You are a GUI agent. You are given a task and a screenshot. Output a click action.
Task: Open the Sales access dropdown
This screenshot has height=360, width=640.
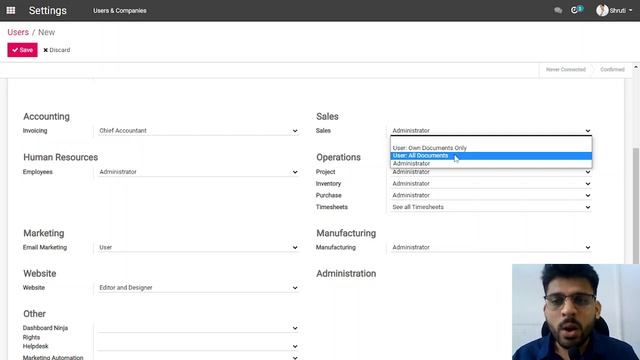491,131
